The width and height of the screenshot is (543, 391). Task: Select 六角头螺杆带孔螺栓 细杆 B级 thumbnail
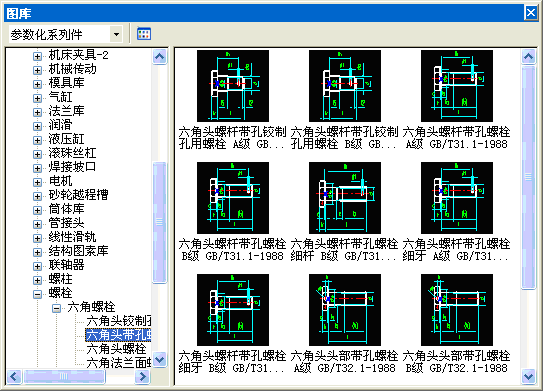coord(345,198)
